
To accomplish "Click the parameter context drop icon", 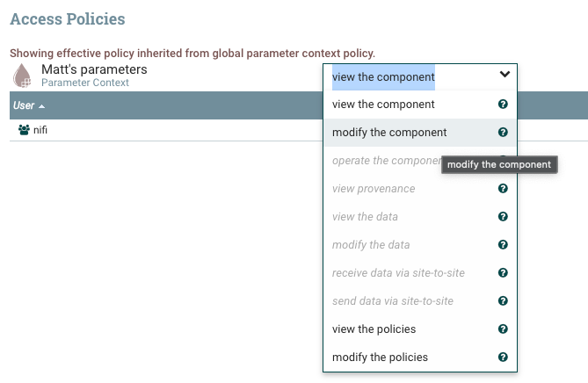I will (22, 76).
